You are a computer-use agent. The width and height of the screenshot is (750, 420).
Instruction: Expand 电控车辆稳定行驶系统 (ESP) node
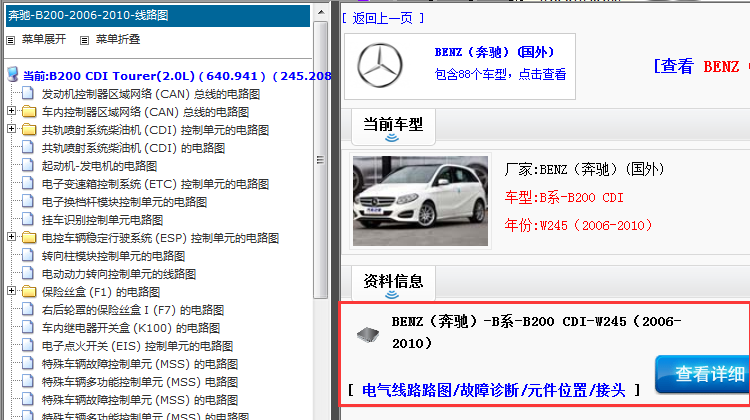click(11, 237)
